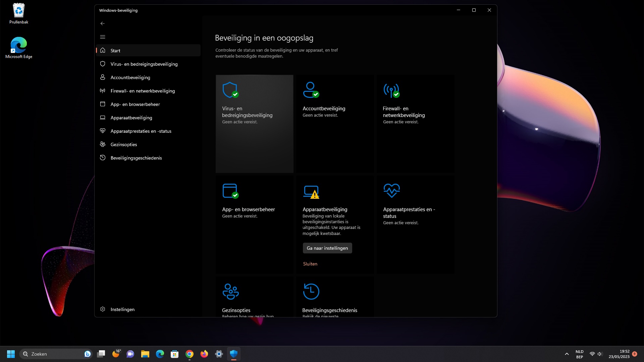Open Instellingen at sidebar bottom
This screenshot has width=644, height=362.
[x=148, y=309]
